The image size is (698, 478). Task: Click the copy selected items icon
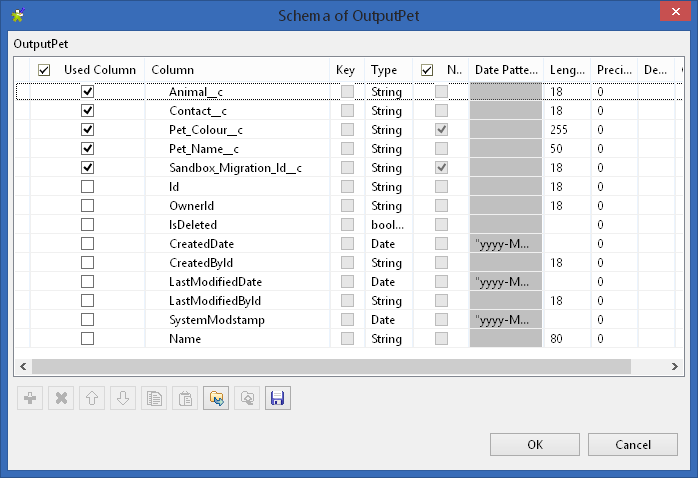pyautogui.click(x=153, y=398)
